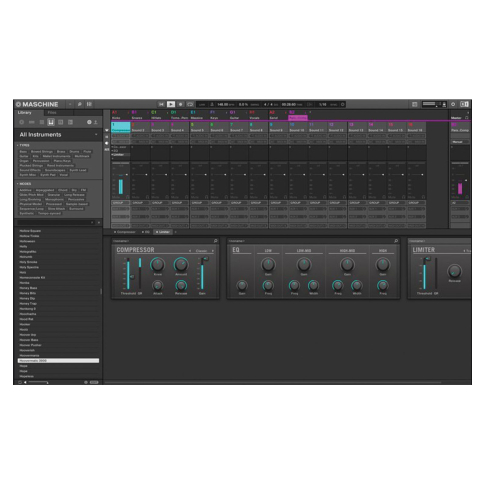Select the Bass type tag
Screen dimensions: 485x485
[23, 152]
